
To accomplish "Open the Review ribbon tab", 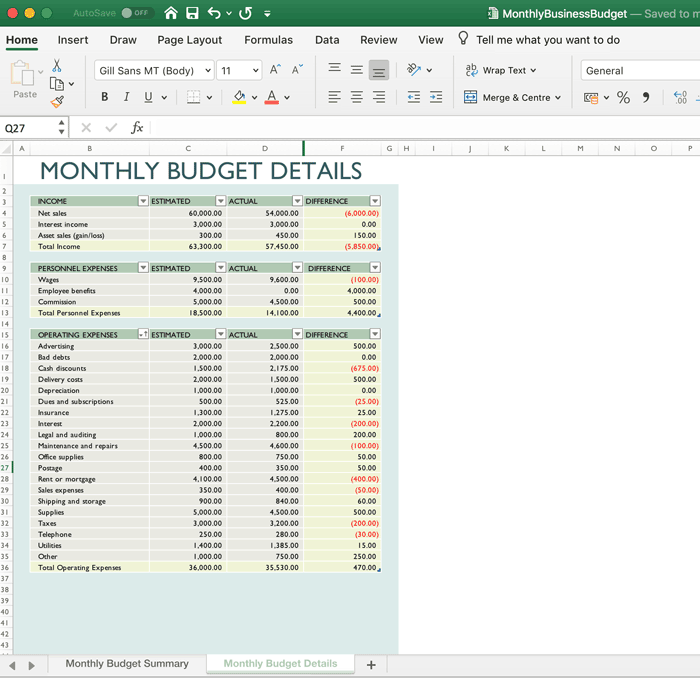I will point(379,40).
